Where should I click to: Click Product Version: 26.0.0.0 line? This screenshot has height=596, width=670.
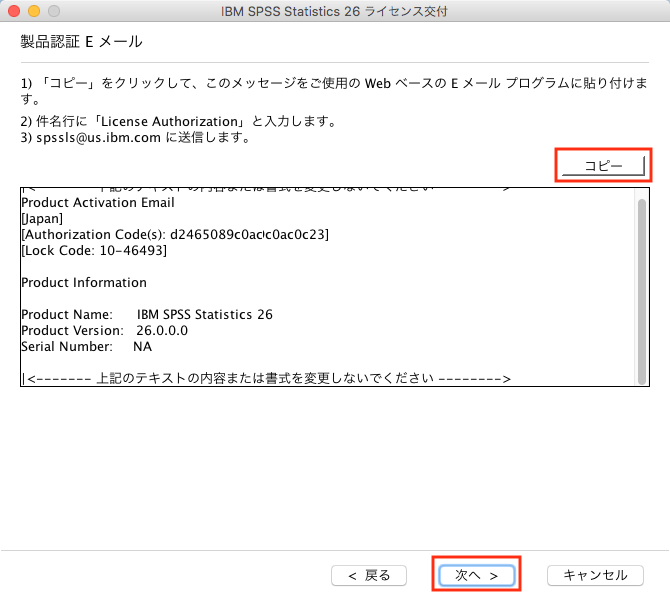tap(105, 331)
